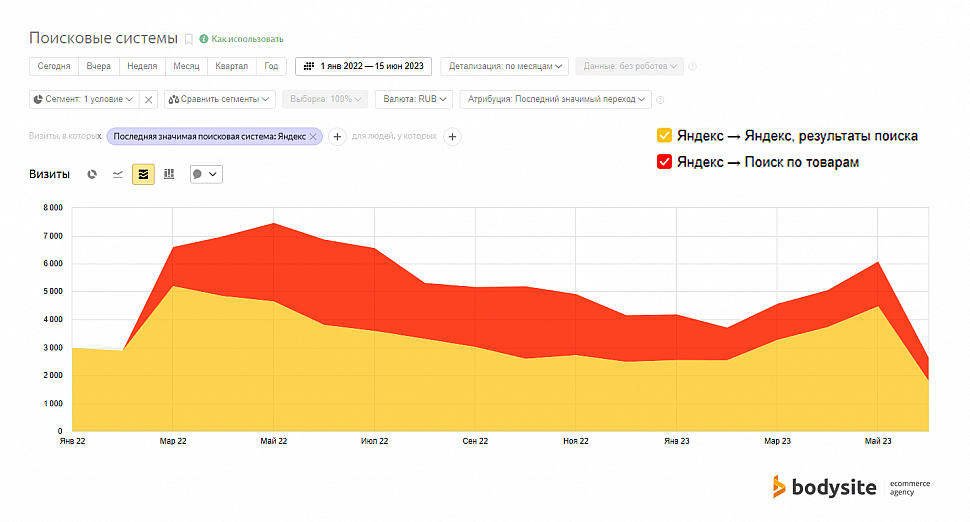The image size is (970, 522).
Task: Clear the segment with the X button
Action: [148, 100]
